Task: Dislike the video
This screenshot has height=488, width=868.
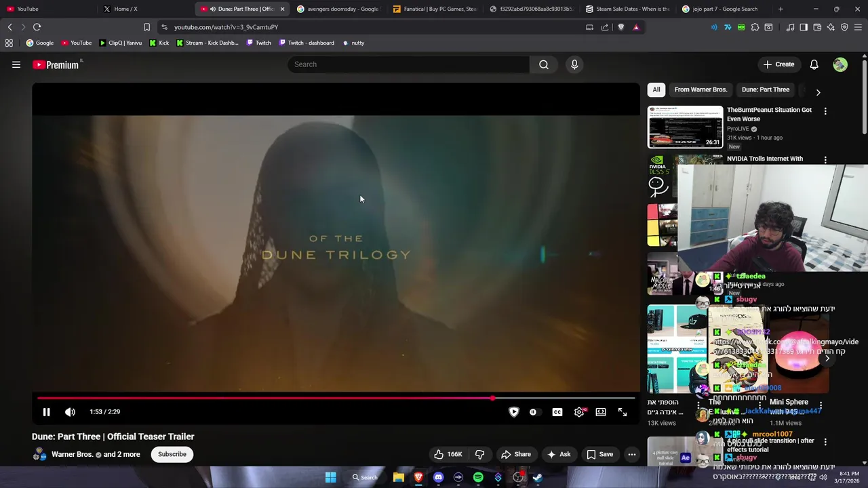Action: (x=479, y=454)
